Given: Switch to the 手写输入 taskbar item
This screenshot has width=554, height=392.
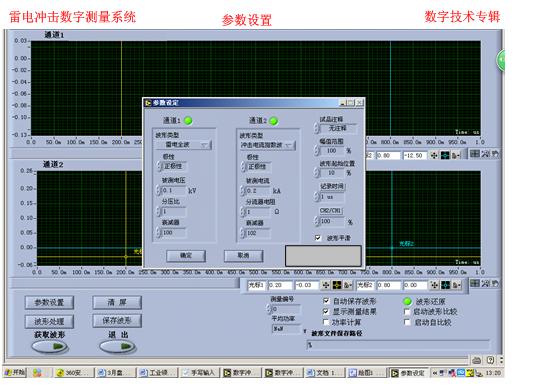Looking at the screenshot, I should [x=200, y=373].
